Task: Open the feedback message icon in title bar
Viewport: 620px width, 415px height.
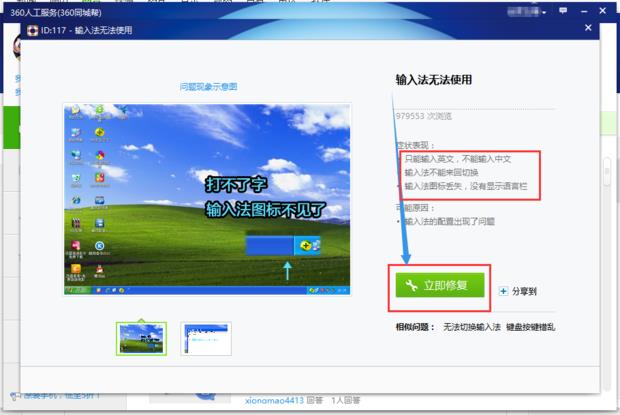Action: [x=563, y=11]
